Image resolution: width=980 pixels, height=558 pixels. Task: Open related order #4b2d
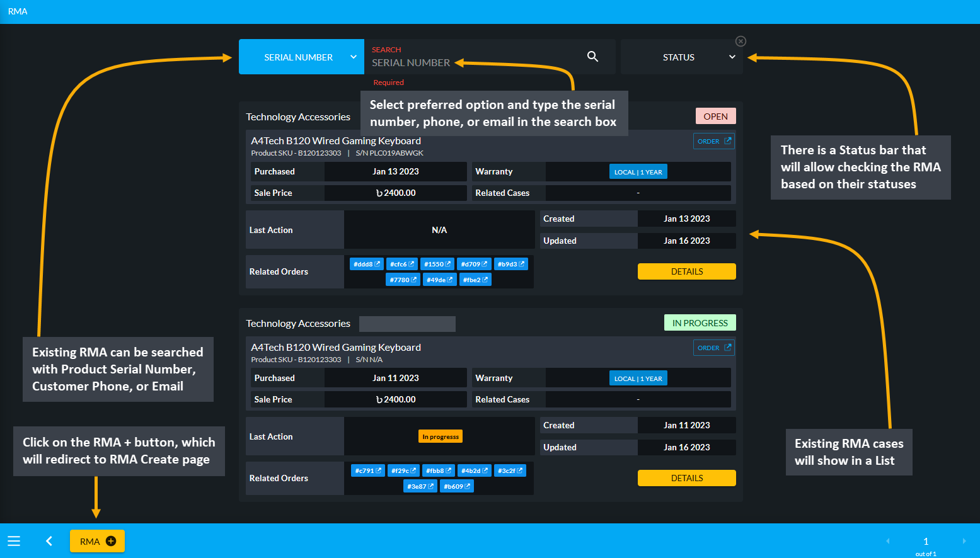(x=475, y=470)
